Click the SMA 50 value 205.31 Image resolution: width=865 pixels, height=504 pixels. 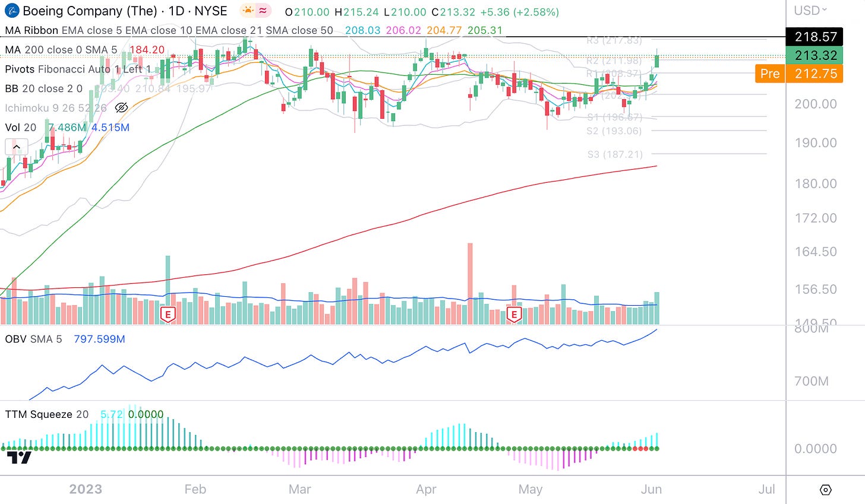pos(485,30)
